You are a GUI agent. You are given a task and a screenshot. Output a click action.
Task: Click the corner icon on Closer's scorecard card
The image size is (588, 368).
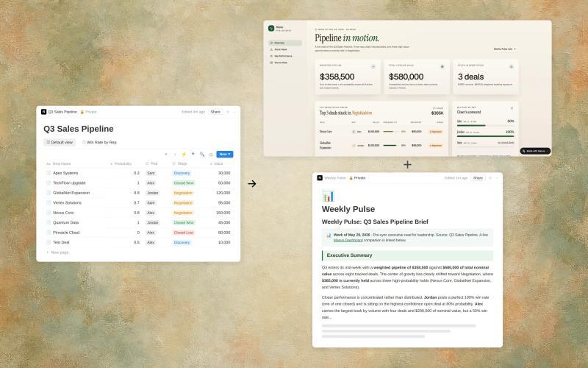512,108
